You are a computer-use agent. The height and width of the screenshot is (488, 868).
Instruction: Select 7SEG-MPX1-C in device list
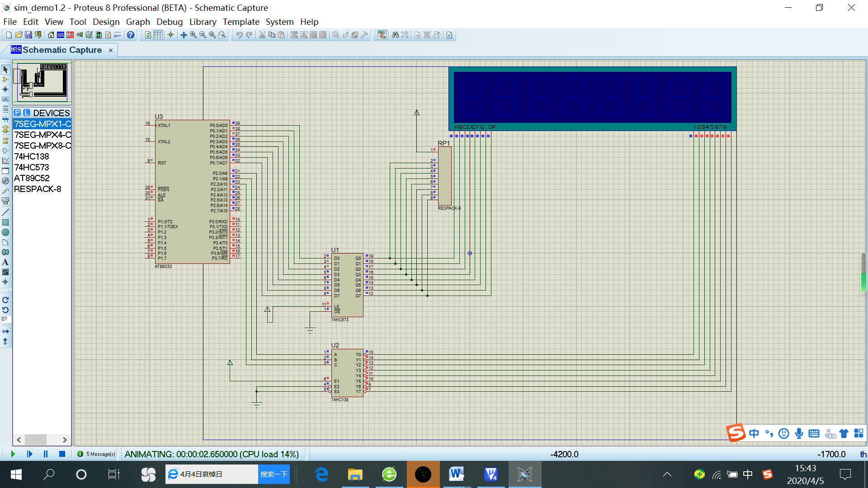(x=42, y=124)
